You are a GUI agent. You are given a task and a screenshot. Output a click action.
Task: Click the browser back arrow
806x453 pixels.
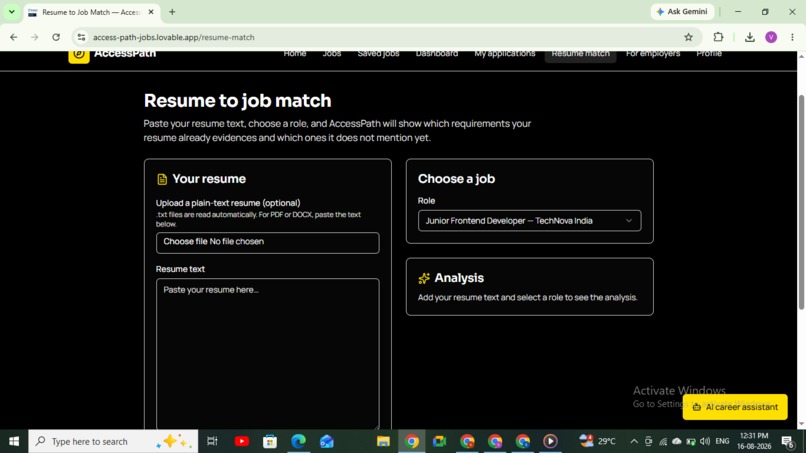click(x=13, y=37)
